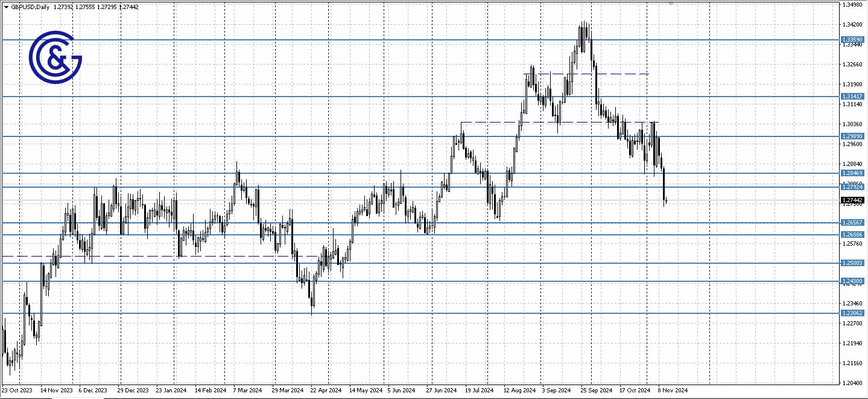This screenshot has height=399, width=868.
Task: Click the 1.33590 resistance level label
Action: click(852, 39)
